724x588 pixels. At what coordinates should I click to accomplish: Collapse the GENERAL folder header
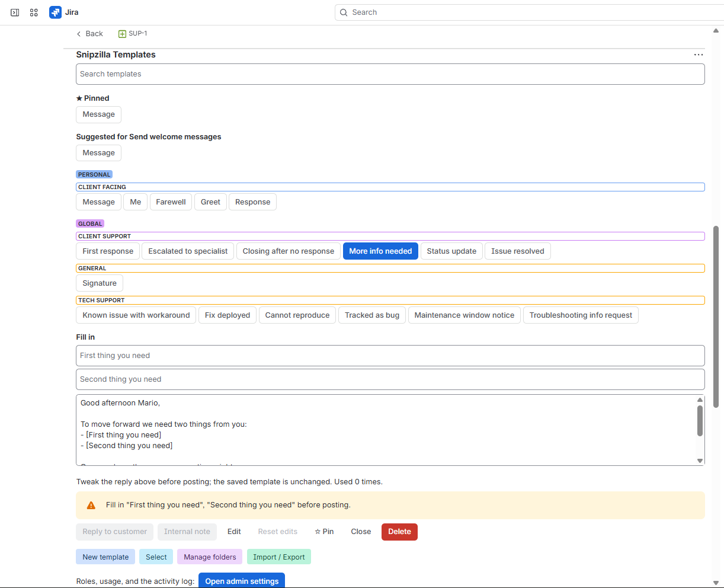[390, 268]
